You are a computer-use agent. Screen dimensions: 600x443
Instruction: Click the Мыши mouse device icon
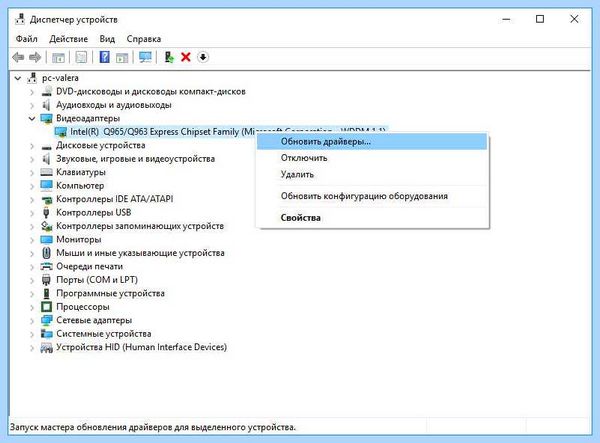coord(46,253)
